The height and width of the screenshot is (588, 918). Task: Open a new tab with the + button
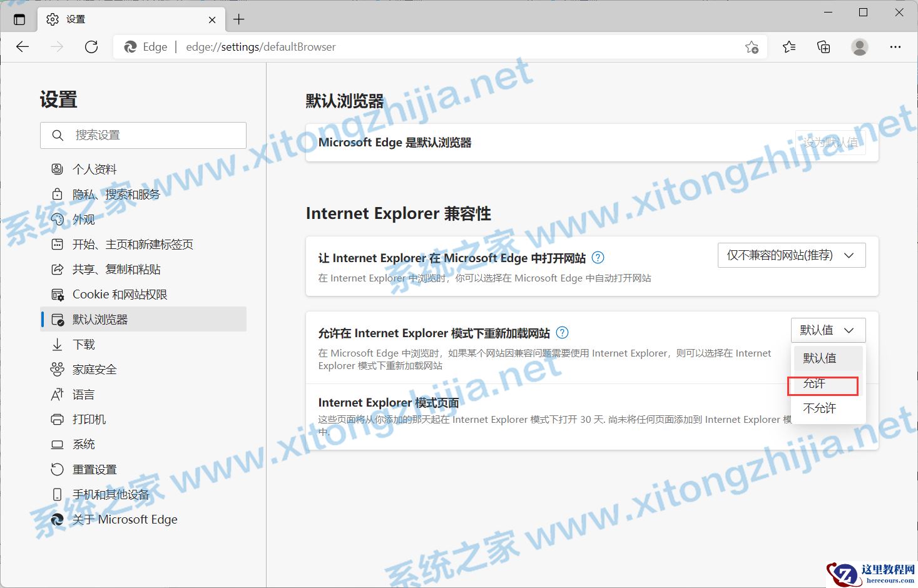(238, 19)
